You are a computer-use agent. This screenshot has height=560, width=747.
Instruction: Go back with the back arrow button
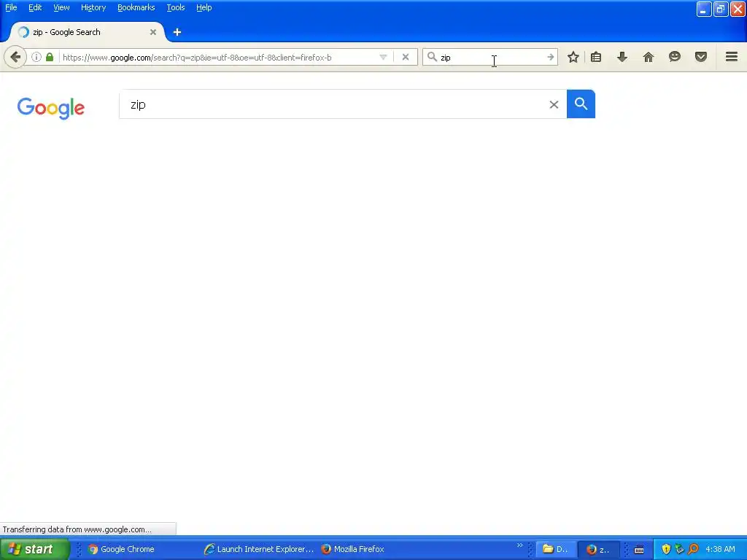coord(15,57)
